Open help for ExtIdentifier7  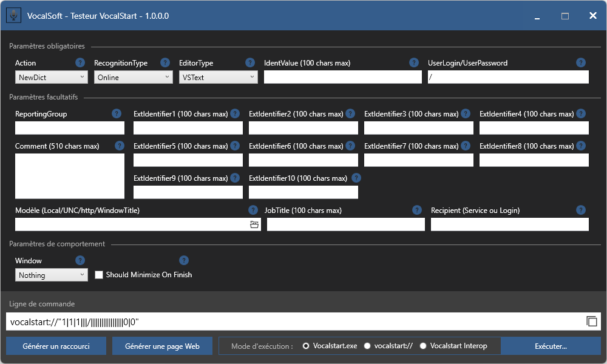(466, 146)
